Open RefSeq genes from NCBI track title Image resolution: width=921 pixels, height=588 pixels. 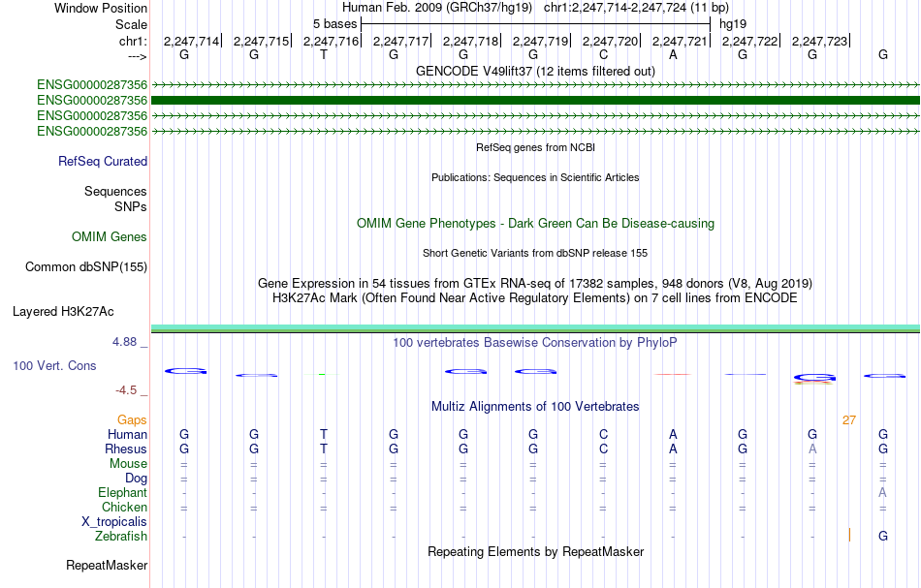coord(535,147)
